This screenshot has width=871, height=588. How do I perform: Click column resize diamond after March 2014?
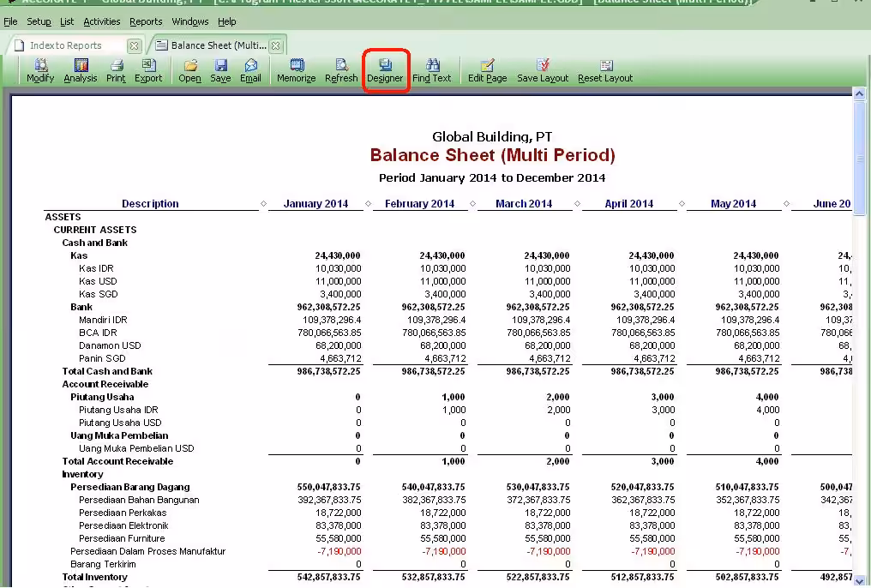[x=577, y=204]
